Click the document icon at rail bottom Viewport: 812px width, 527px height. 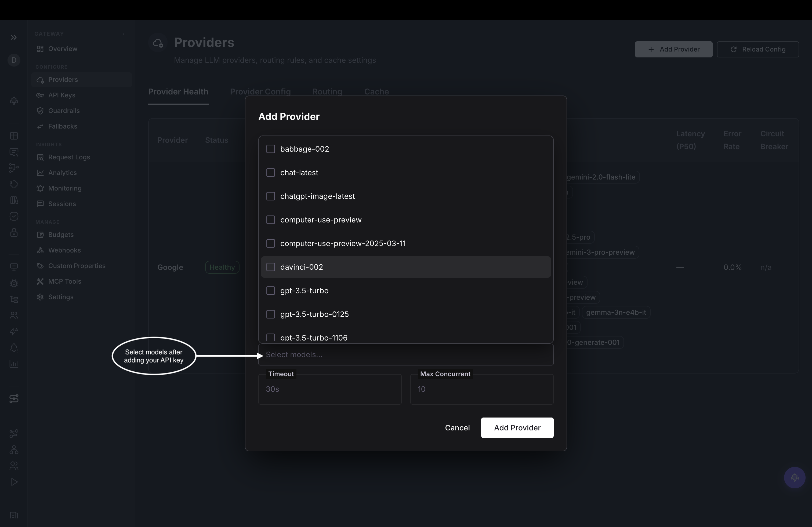pyautogui.click(x=14, y=515)
